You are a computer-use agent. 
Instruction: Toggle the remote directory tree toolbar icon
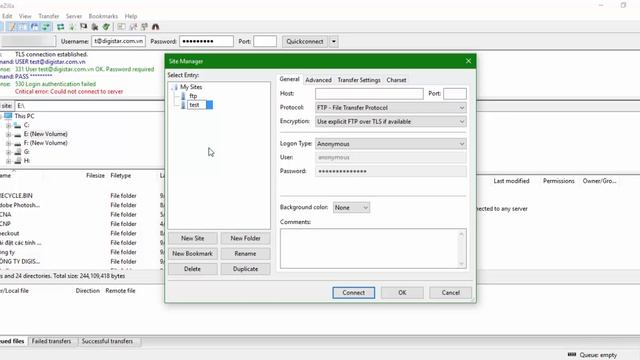point(35,27)
